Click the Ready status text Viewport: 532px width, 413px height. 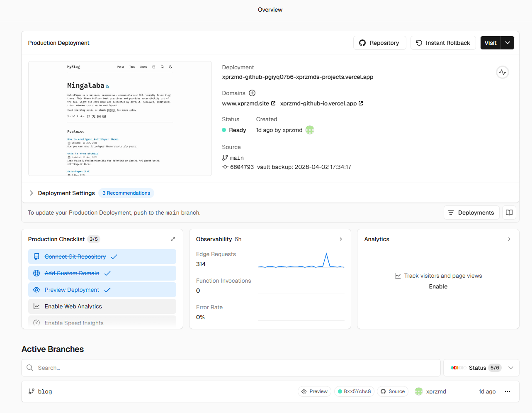pos(238,130)
